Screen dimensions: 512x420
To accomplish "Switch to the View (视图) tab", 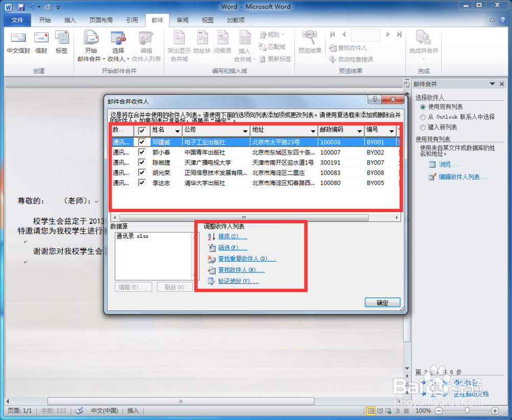I will [x=207, y=20].
